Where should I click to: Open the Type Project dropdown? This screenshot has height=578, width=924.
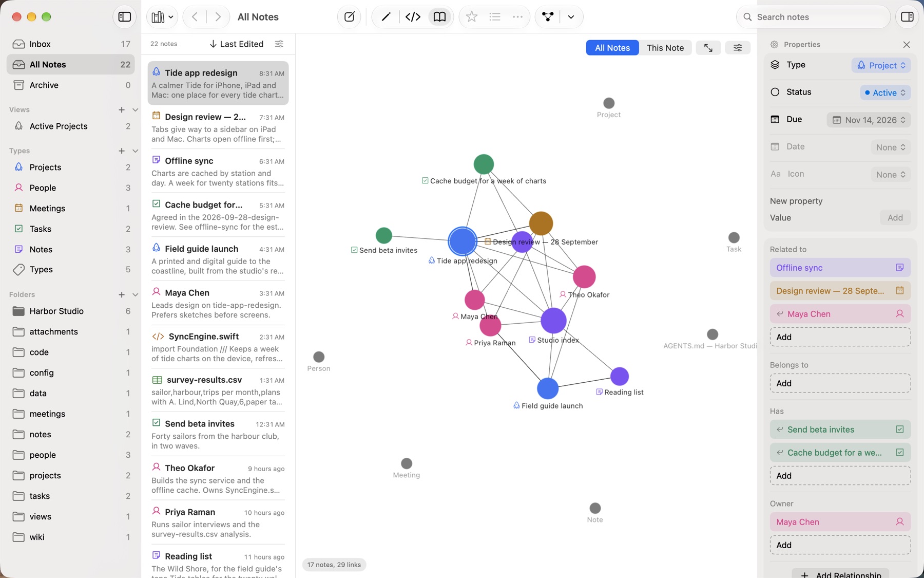pyautogui.click(x=881, y=65)
